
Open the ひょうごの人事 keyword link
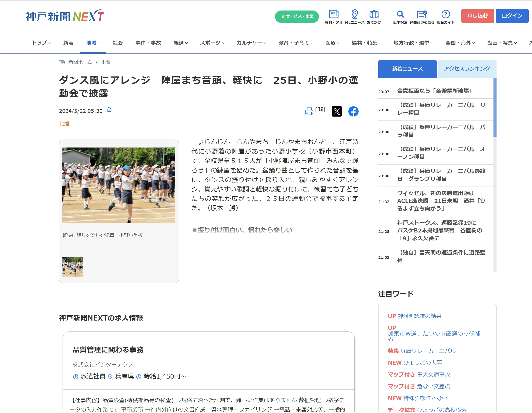423,363
